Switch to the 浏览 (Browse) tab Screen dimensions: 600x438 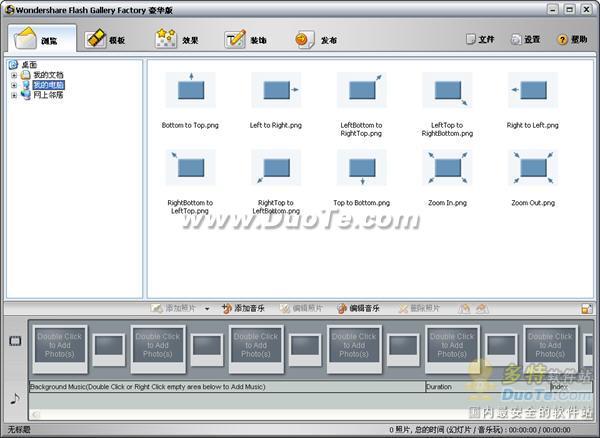pos(42,38)
